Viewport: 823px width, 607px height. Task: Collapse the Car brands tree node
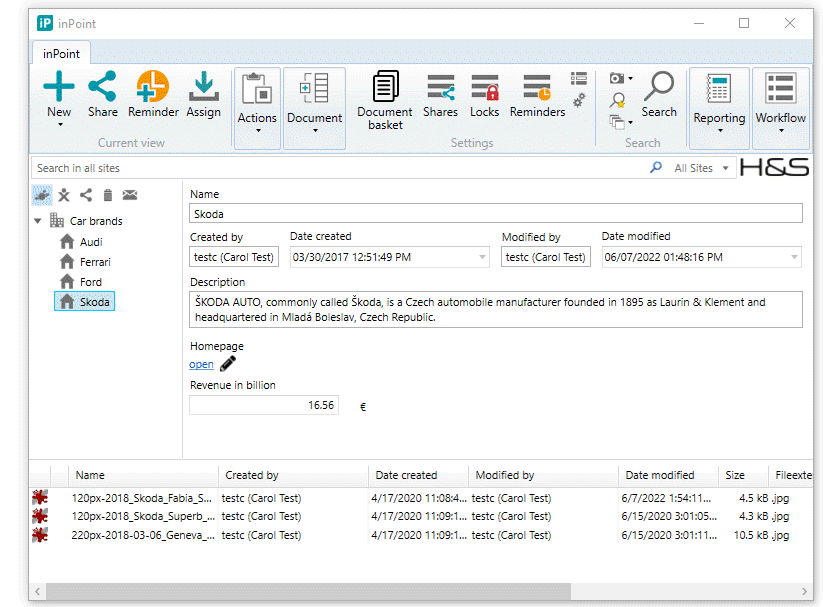(x=38, y=221)
